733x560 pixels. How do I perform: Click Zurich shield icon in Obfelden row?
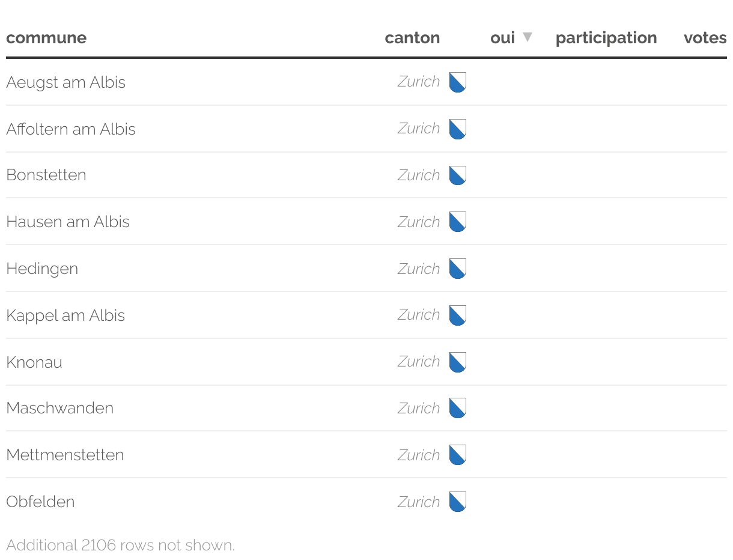[x=457, y=502]
